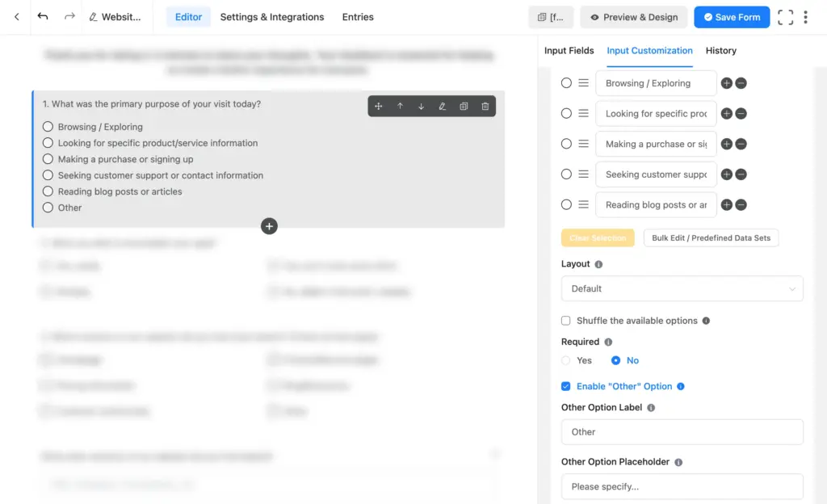Click Preview & Design button
This screenshot has height=504, width=827.
(x=633, y=17)
